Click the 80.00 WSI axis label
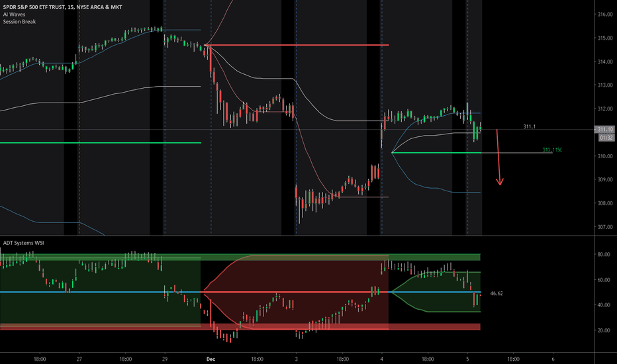The width and height of the screenshot is (617, 364). [x=604, y=255]
